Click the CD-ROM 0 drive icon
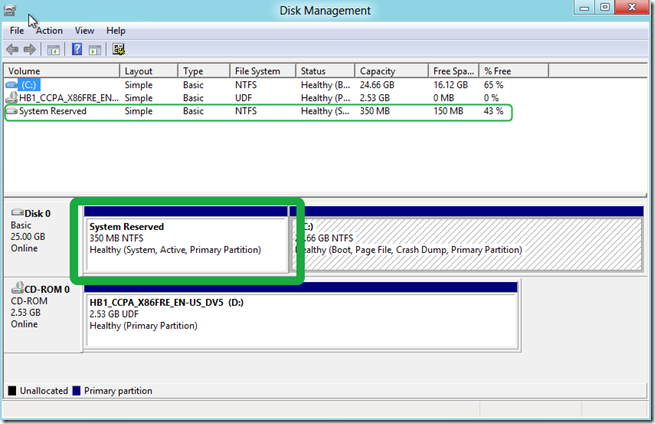This screenshot has width=655, height=424. (x=18, y=287)
